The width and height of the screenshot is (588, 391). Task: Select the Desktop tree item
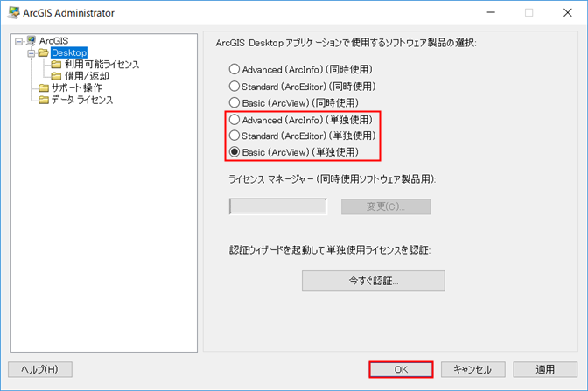click(x=69, y=52)
